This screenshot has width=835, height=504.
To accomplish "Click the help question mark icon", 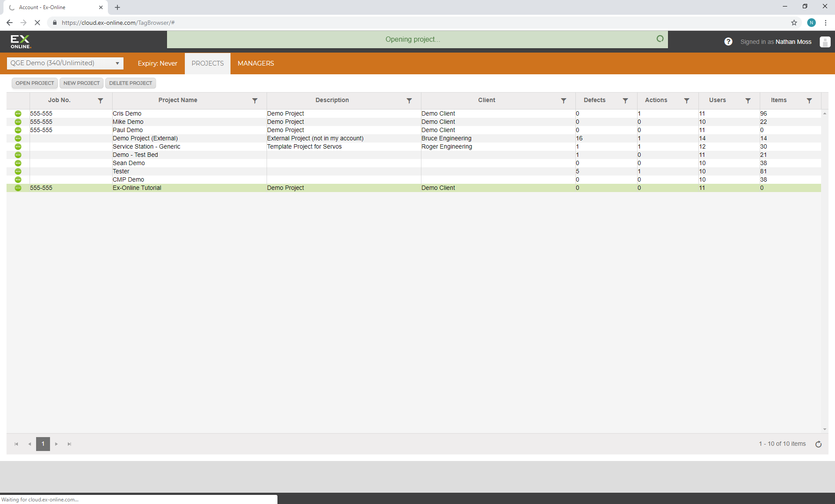I will 728,42.
